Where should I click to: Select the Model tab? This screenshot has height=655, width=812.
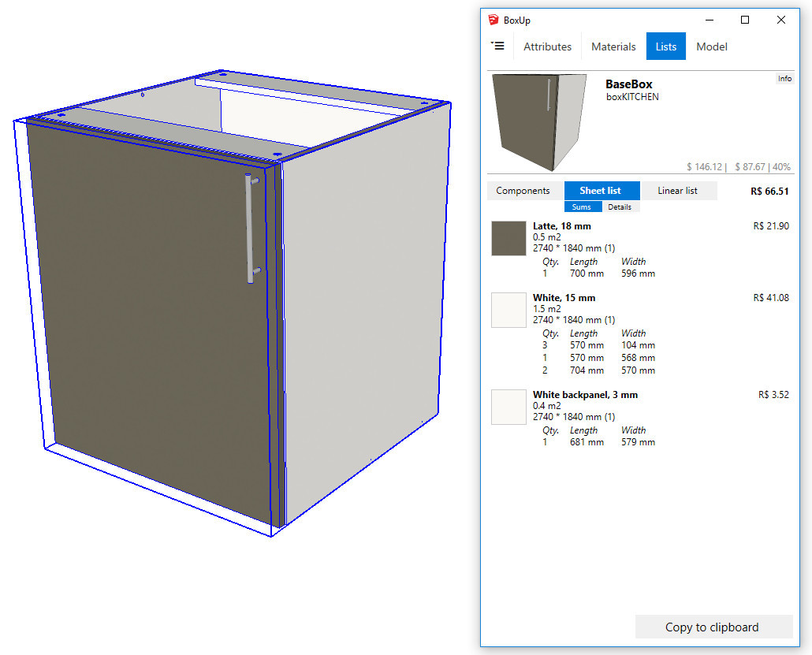[x=711, y=46]
